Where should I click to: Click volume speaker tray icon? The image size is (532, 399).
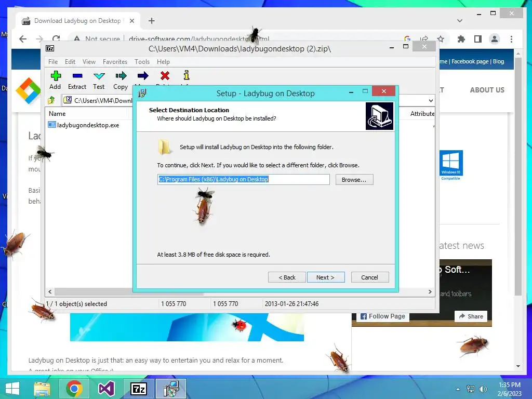(x=483, y=389)
